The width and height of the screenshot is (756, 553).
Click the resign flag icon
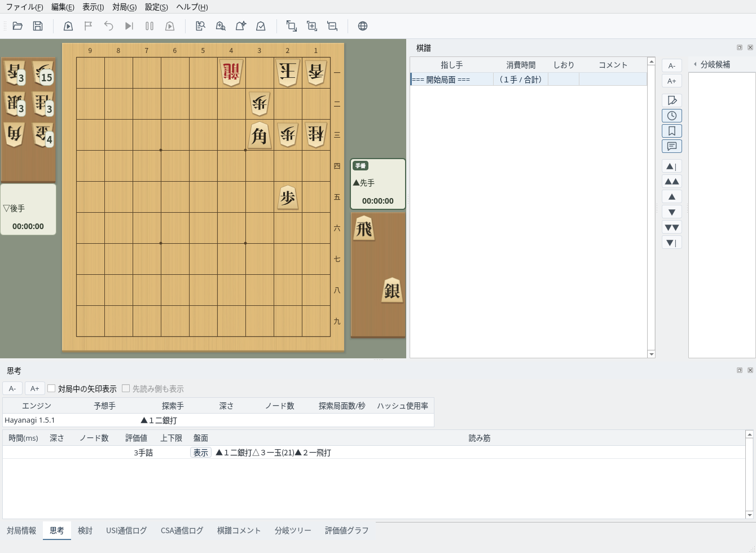click(x=88, y=26)
